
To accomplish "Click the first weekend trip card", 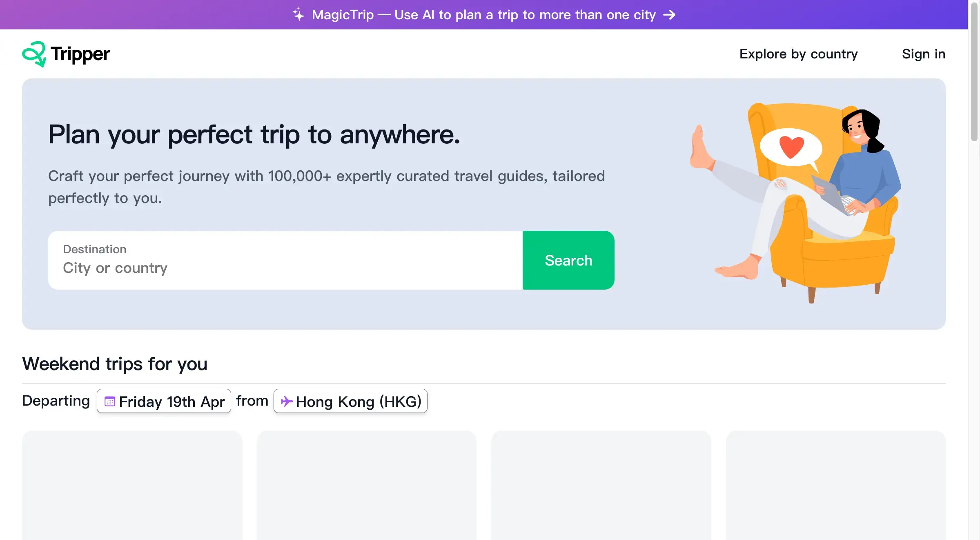I will coord(132,486).
